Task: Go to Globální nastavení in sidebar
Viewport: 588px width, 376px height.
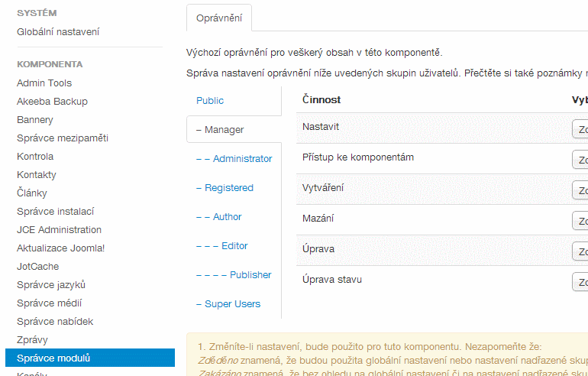Action: (x=58, y=32)
